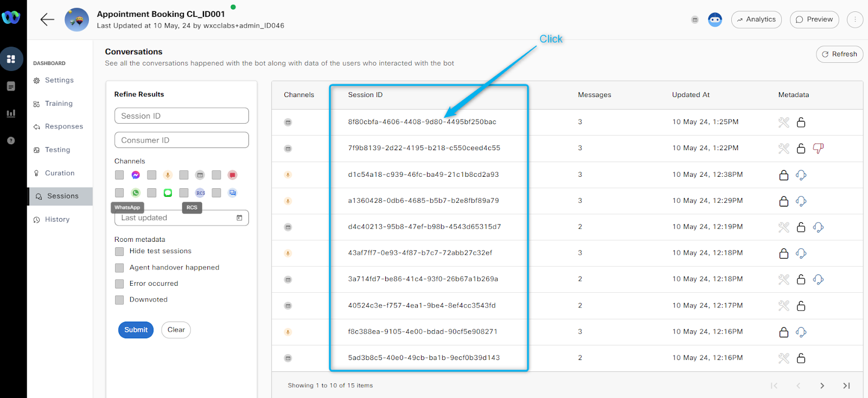This screenshot has width=868, height=398.
Task: Go to the next page of sessions
Action: pyautogui.click(x=822, y=386)
